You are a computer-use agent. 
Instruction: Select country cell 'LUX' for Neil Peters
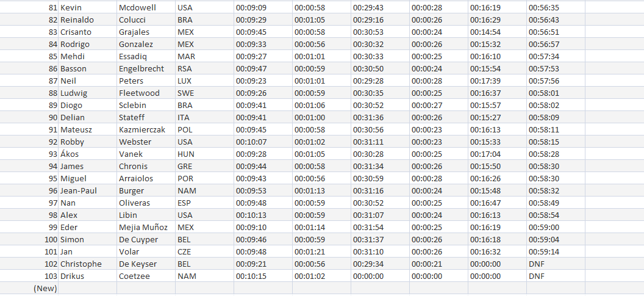click(x=204, y=81)
